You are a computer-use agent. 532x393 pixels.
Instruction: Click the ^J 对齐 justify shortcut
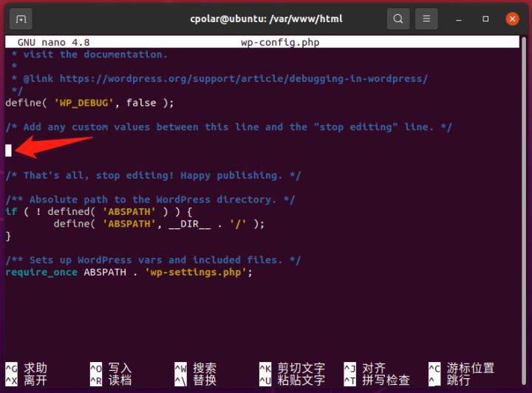365,368
